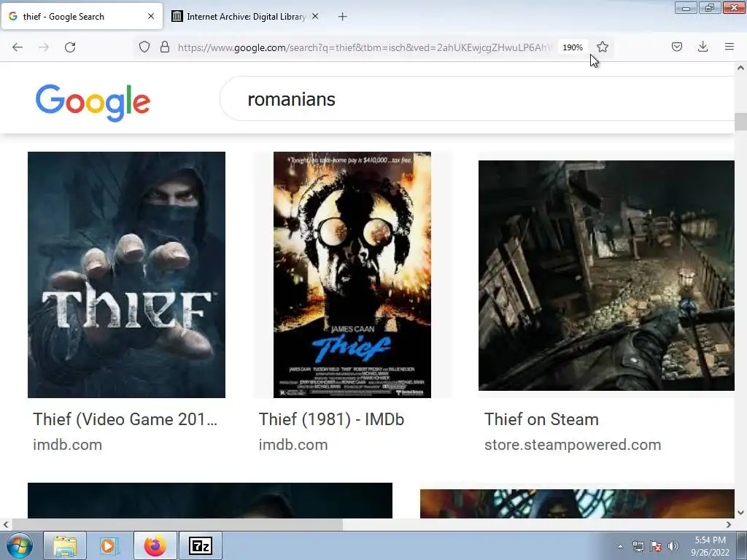Viewport: 747px width, 560px height.
Task: Open the Windows Start menu
Action: click(20, 545)
